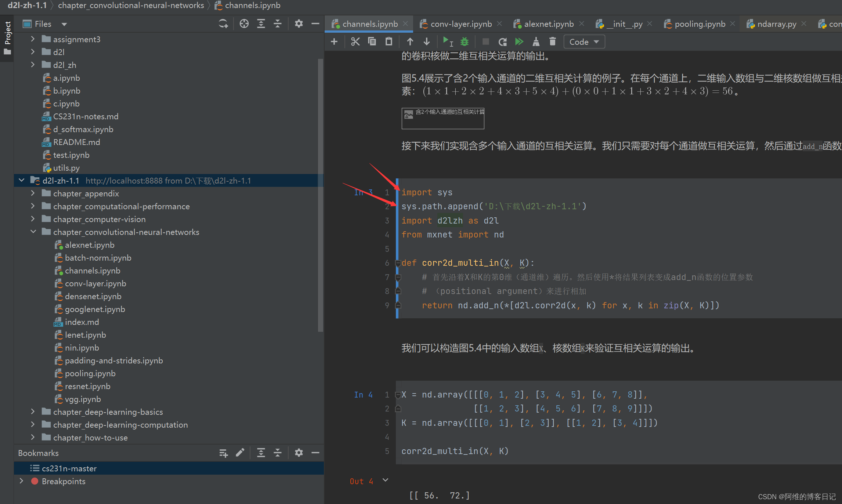Collapse the d2l-zh-1.1 root node
The width and height of the screenshot is (842, 504).
coord(22,180)
